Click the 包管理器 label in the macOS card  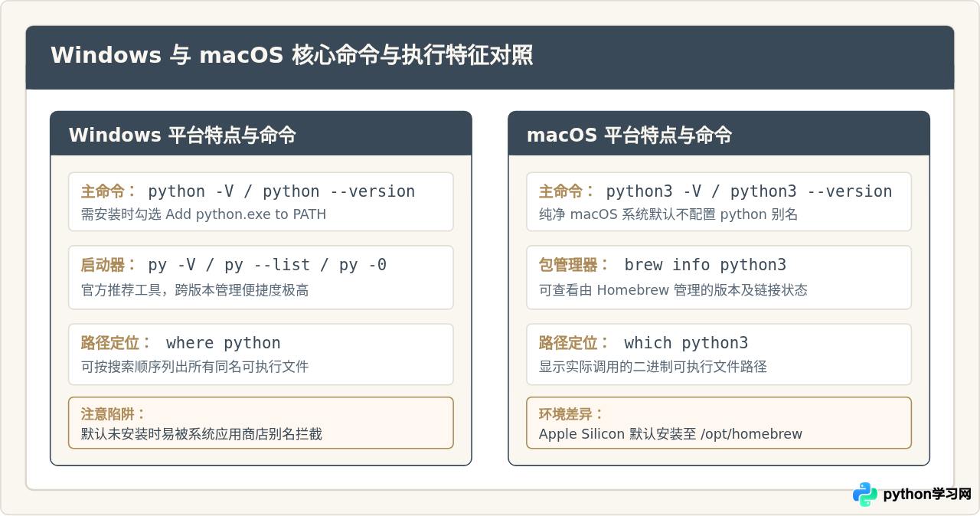[x=574, y=265]
